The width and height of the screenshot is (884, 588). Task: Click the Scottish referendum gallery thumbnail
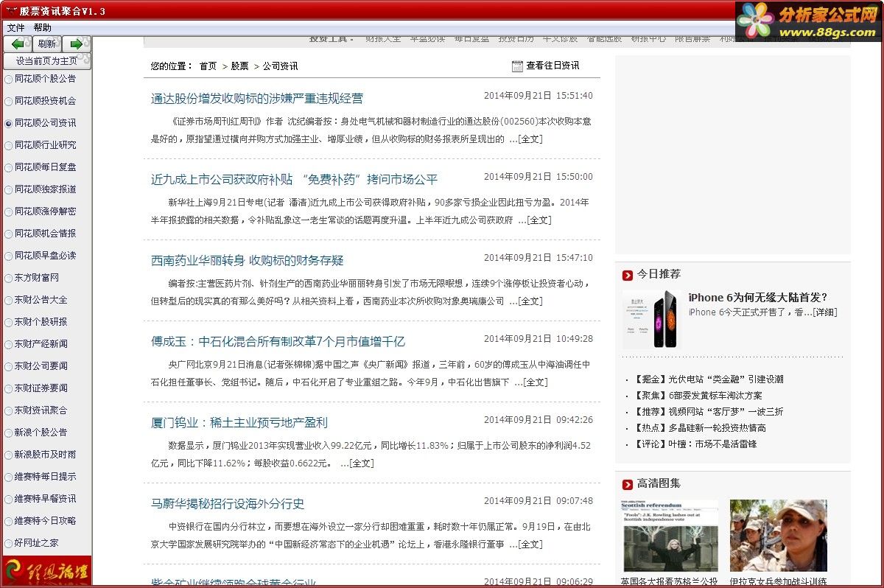670,536
